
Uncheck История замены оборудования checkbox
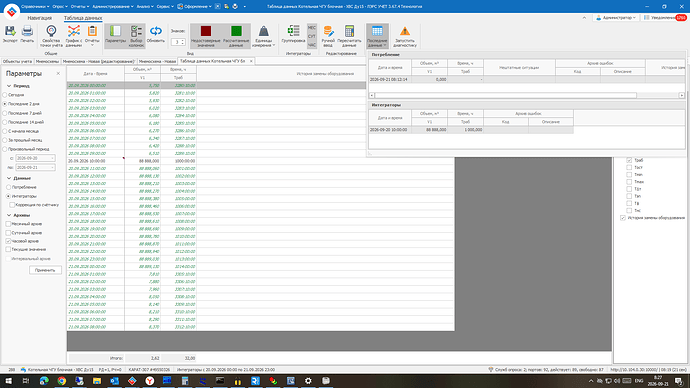tap(623, 218)
